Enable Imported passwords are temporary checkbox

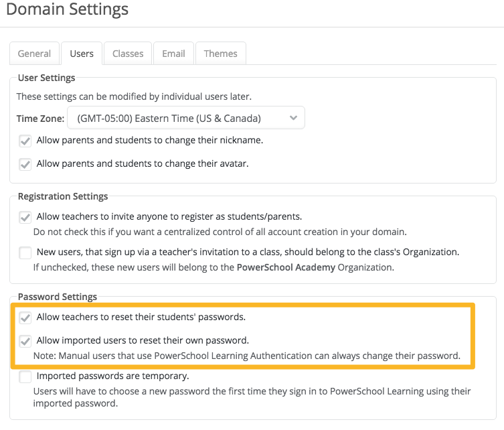pos(25,376)
